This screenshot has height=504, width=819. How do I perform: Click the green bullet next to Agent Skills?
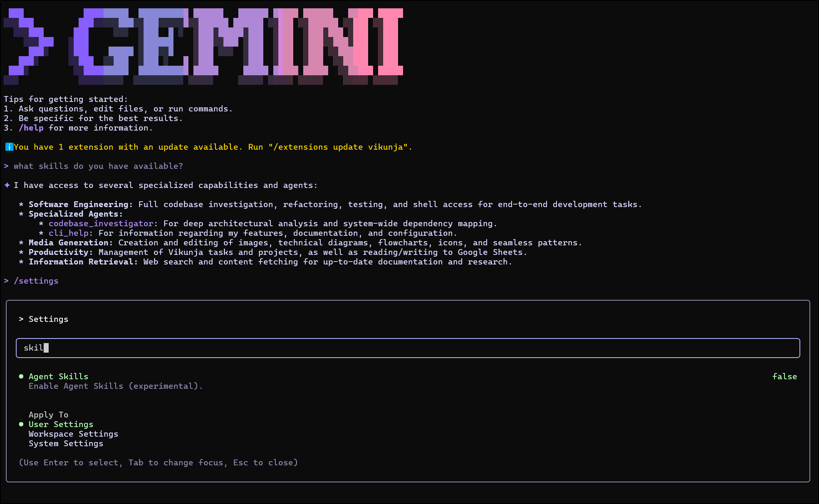coord(21,376)
